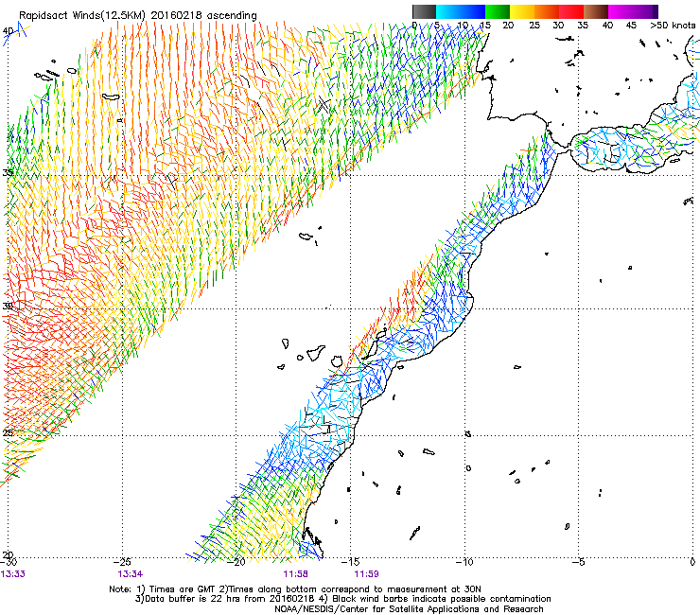Image resolution: width=700 pixels, height=615 pixels.
Task: Click the longitude label '0' in the bottom-right corner
Action: [692, 562]
